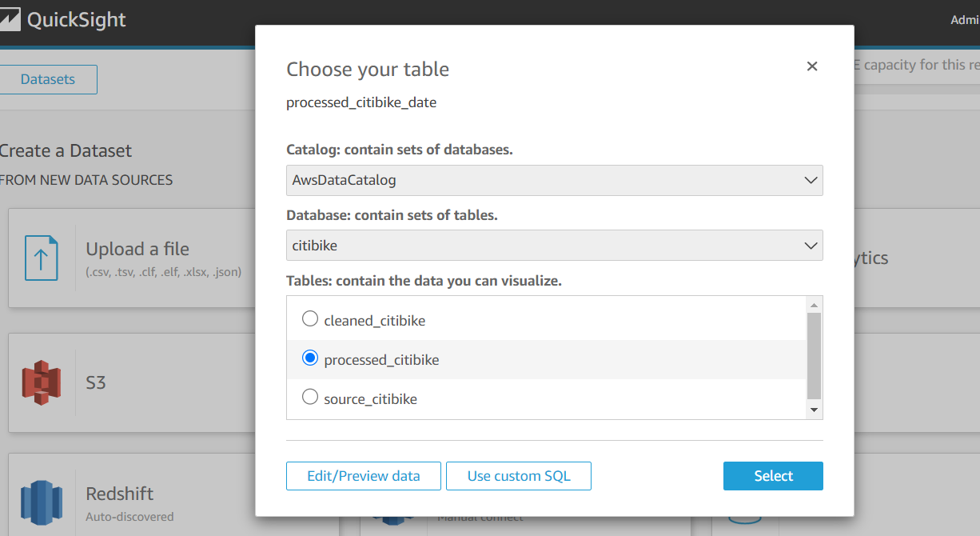Click the Datasets button in the background page
980x536 pixels.
(x=48, y=79)
